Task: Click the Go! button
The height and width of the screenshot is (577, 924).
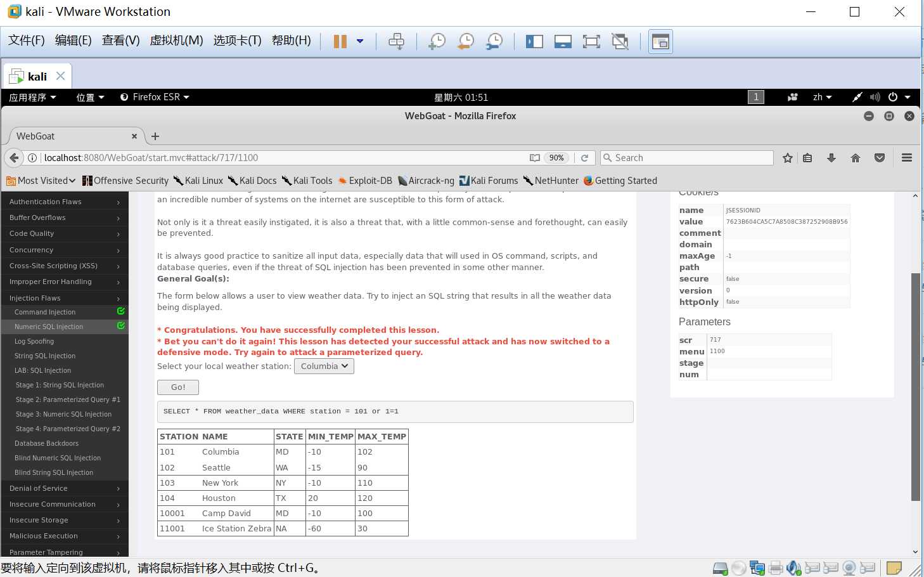Action: (178, 387)
